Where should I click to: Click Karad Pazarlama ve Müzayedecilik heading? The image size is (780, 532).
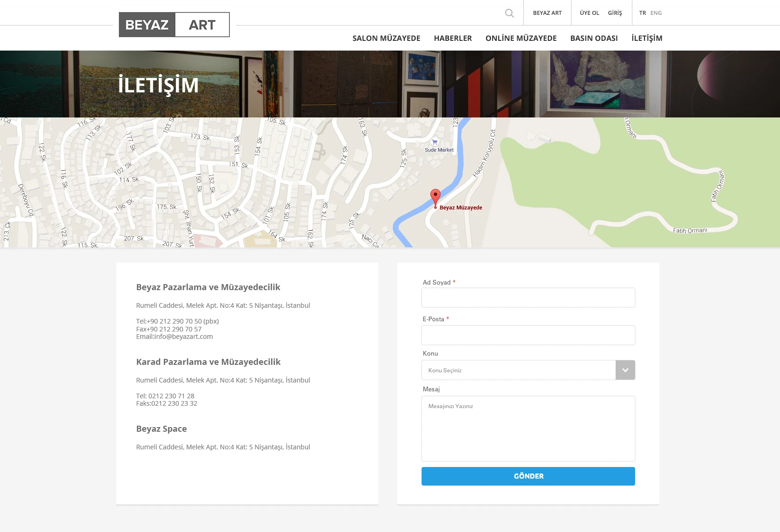208,362
